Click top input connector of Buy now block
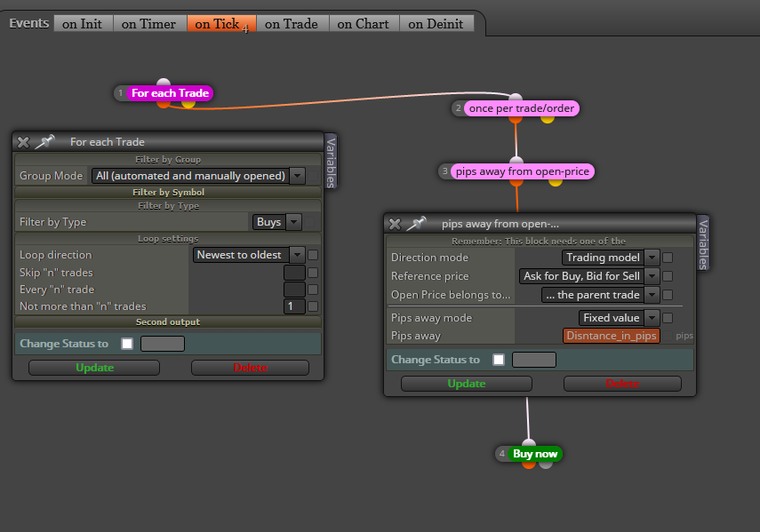Viewport: 760px width, 532px height. click(x=529, y=443)
